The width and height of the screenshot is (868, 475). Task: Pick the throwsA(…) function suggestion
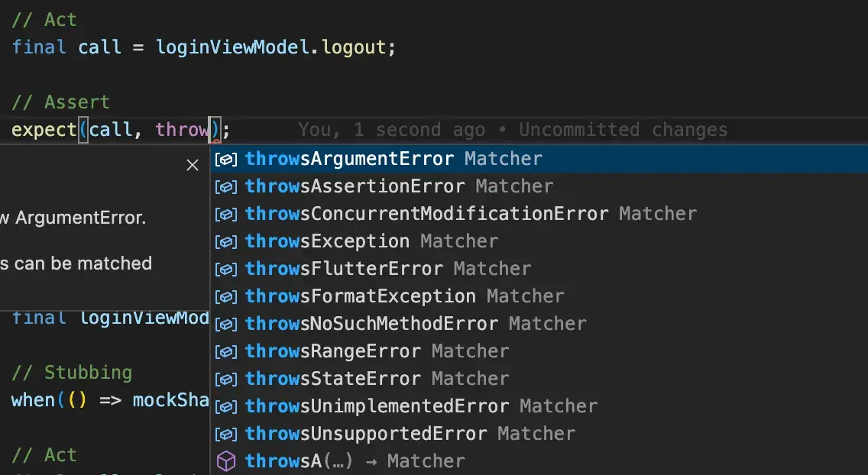pos(539,461)
